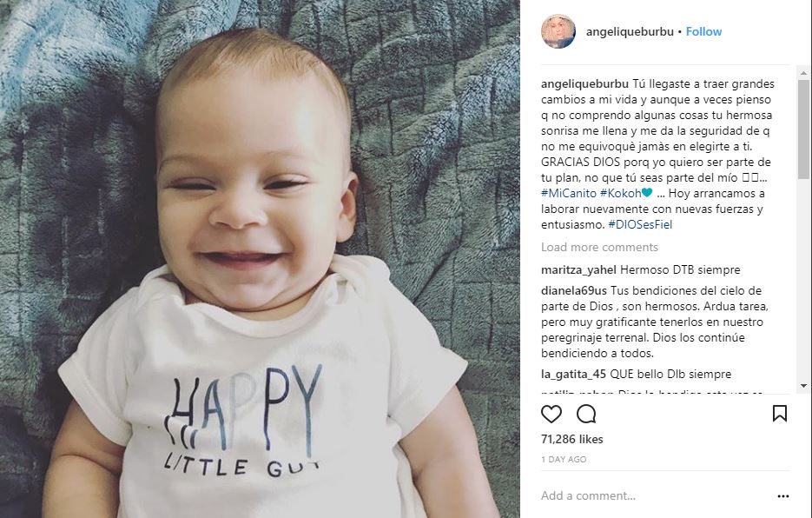Click the Add a comment field
The width and height of the screenshot is (812, 518).
(655, 495)
